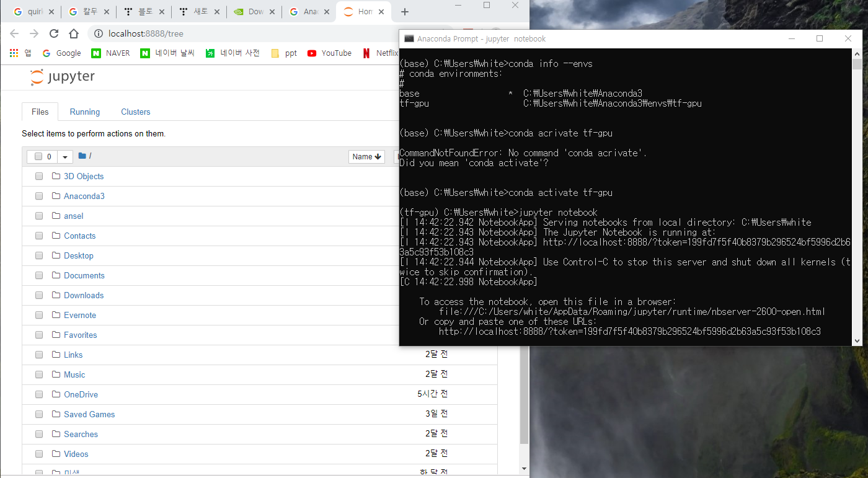Click the CommandNotFoundError line in the prompt
The image size is (868, 478).
pos(523,153)
